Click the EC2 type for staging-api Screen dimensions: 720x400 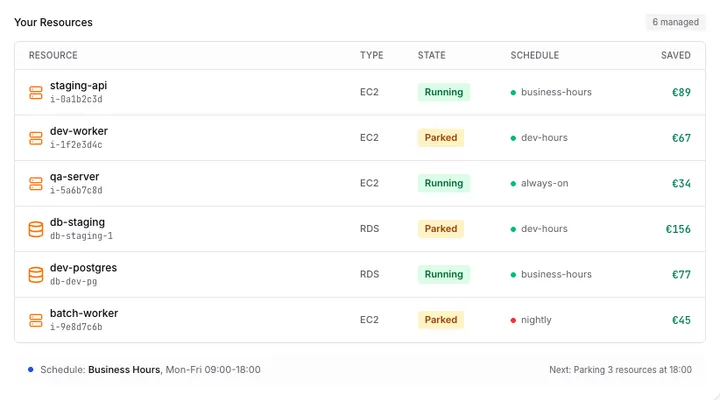point(369,92)
